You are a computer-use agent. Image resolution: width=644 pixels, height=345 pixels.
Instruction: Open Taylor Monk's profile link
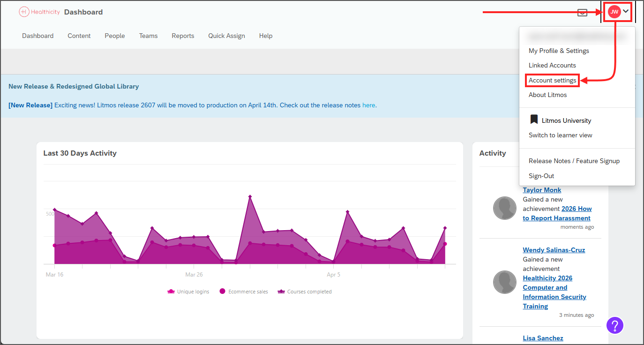point(541,190)
